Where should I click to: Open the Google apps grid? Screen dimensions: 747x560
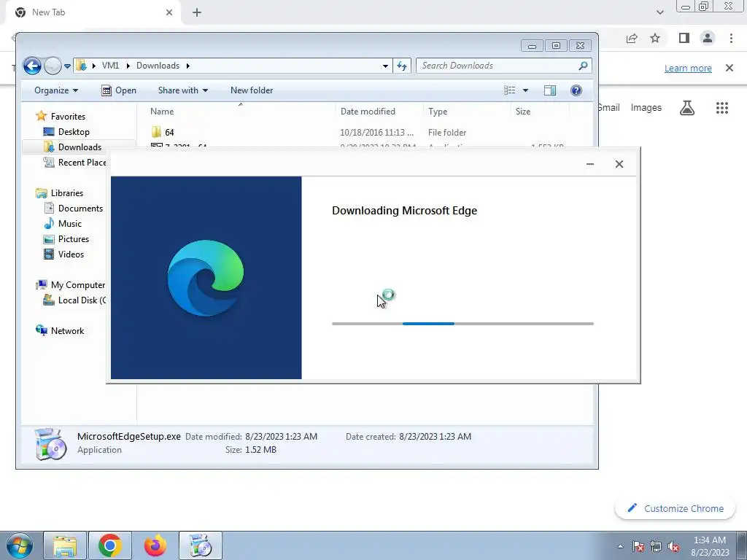[x=721, y=108]
